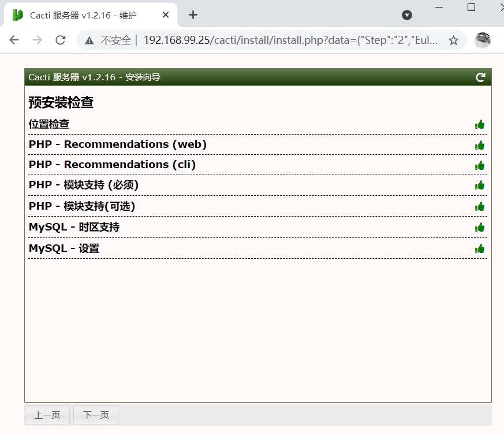Click thumbs-up icon for PHP 模块支持(可选)
Image resolution: width=504 pixels, height=435 pixels.
(x=479, y=206)
